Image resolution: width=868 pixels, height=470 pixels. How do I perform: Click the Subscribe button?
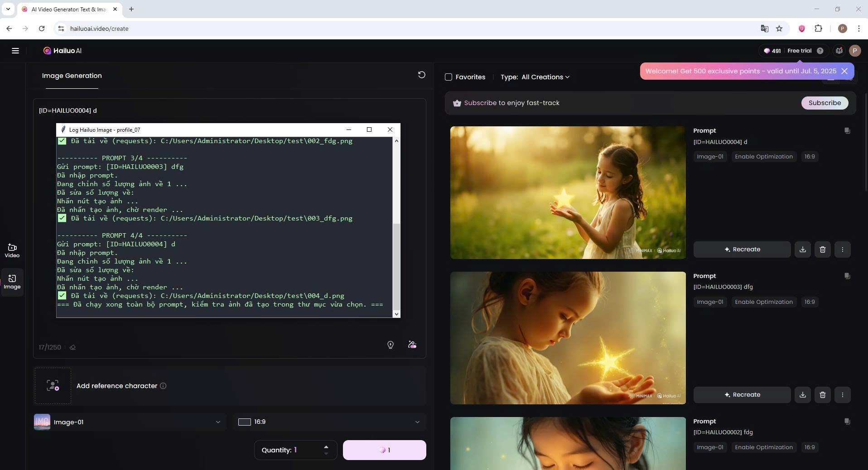pos(825,103)
